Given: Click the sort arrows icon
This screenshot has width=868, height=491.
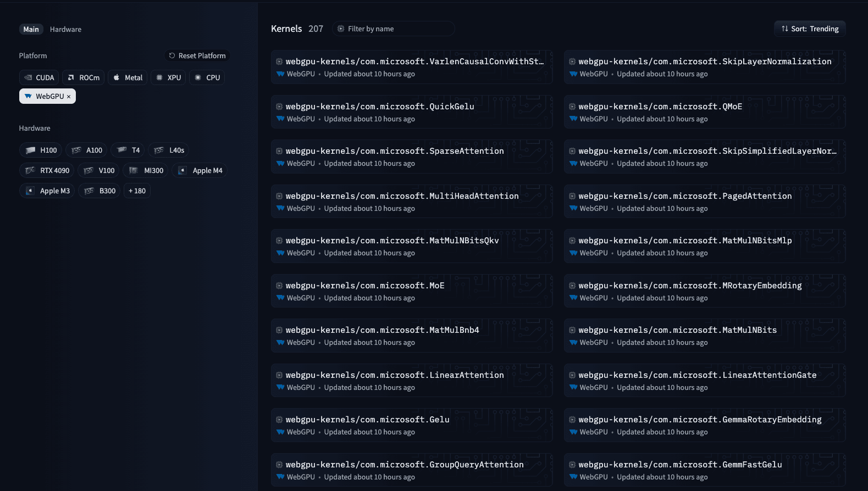Looking at the screenshot, I should click(x=785, y=29).
